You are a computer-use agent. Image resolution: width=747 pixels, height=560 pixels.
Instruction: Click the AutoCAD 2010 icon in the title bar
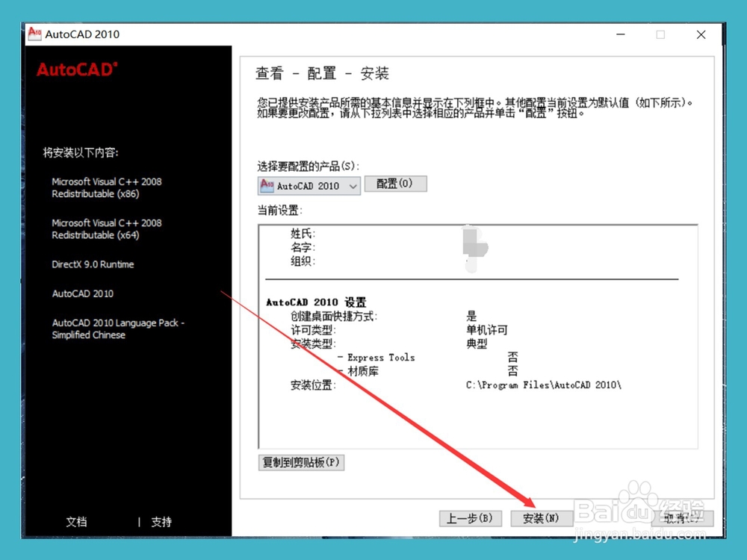coord(34,34)
